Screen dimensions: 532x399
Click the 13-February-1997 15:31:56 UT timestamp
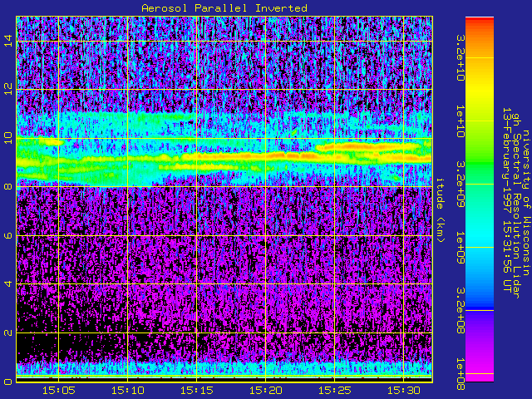507,200
